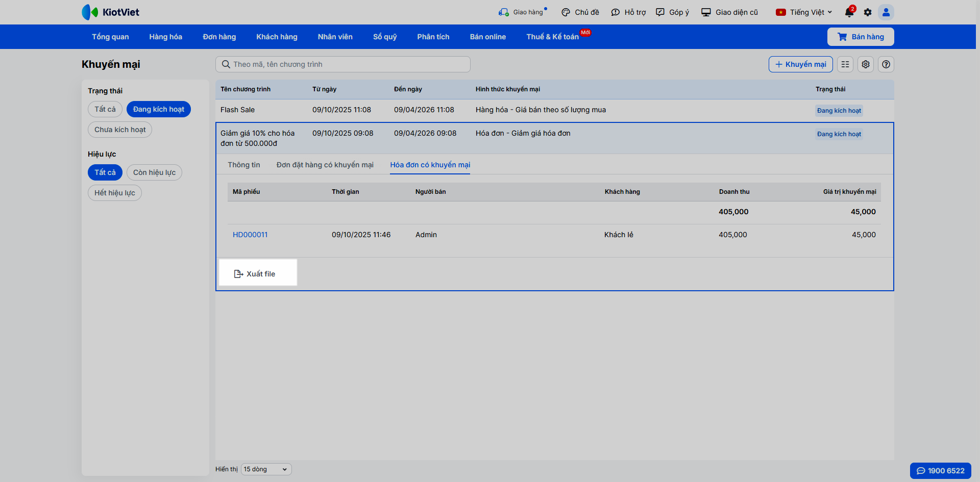Click the help question mark icon
The width and height of the screenshot is (980, 482).
886,64
